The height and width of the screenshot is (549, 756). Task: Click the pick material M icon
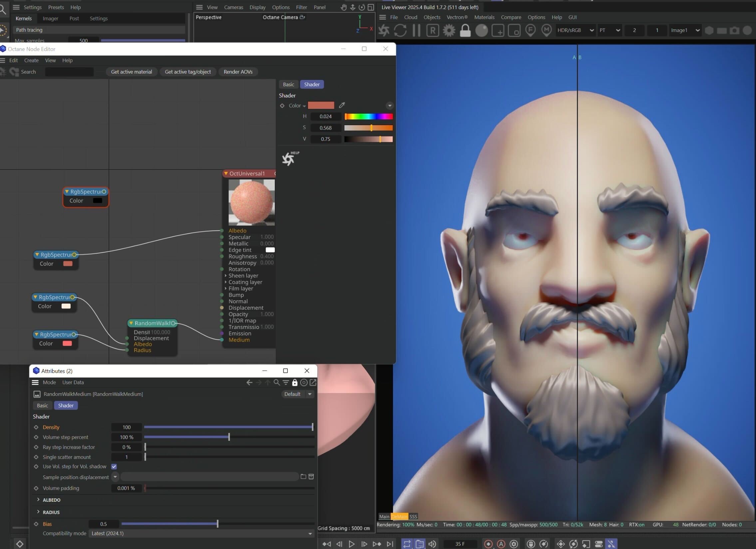pos(546,30)
